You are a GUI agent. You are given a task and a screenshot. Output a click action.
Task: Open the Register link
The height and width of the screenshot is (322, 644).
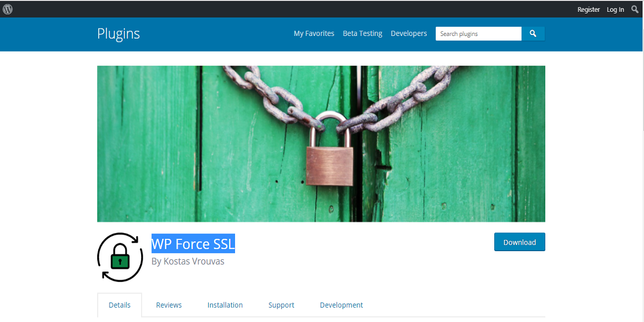(589, 10)
